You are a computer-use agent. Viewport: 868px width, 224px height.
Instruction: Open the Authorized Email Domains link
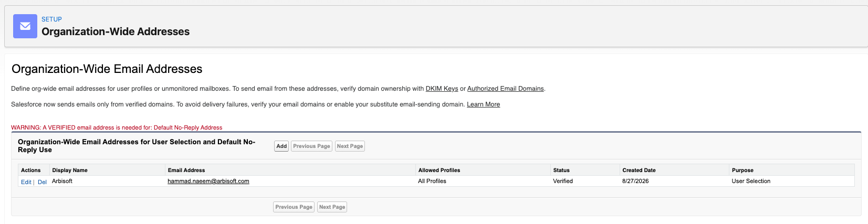[505, 89]
